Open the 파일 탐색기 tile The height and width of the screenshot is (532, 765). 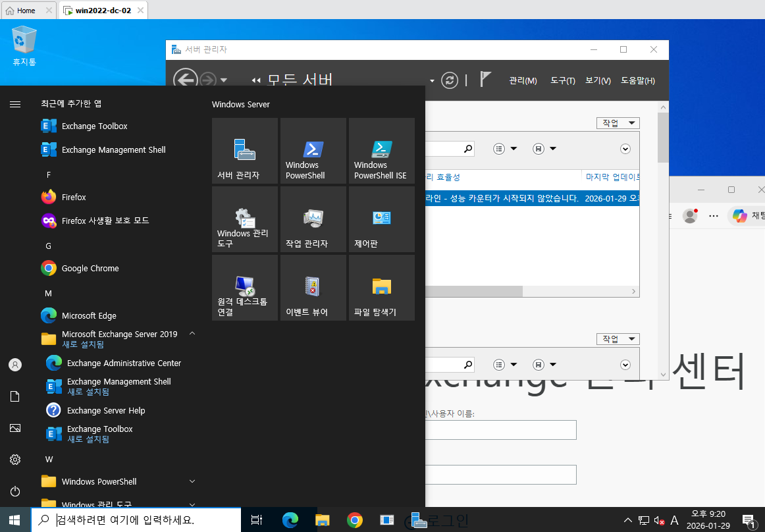(382, 288)
